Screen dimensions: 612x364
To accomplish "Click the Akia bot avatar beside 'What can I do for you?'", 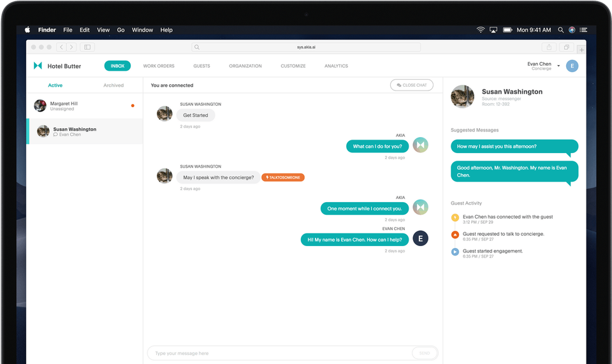I will (x=420, y=145).
